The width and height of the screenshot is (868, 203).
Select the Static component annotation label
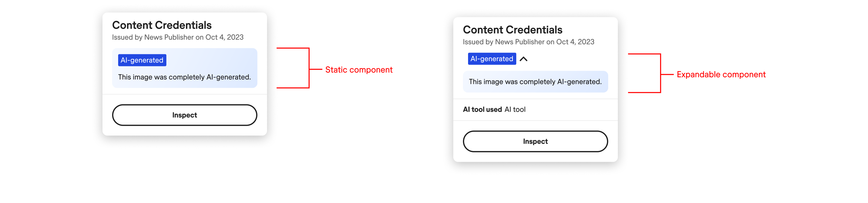pos(359,70)
